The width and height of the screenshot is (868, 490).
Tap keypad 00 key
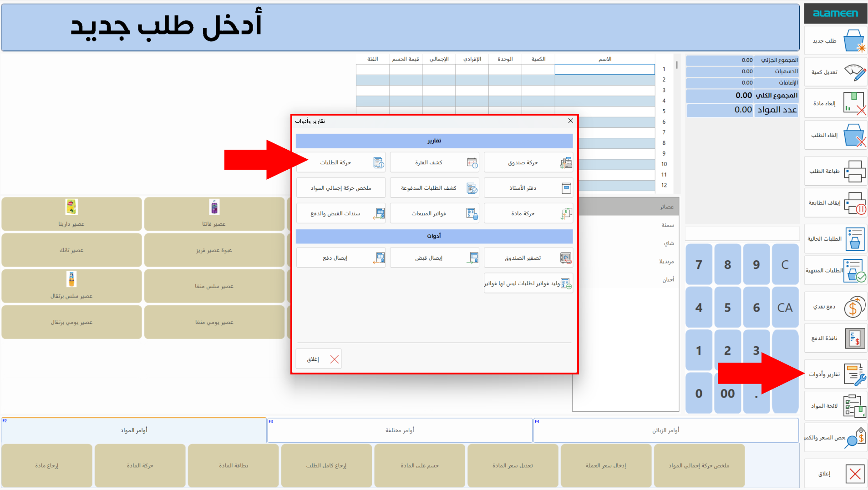(x=727, y=393)
